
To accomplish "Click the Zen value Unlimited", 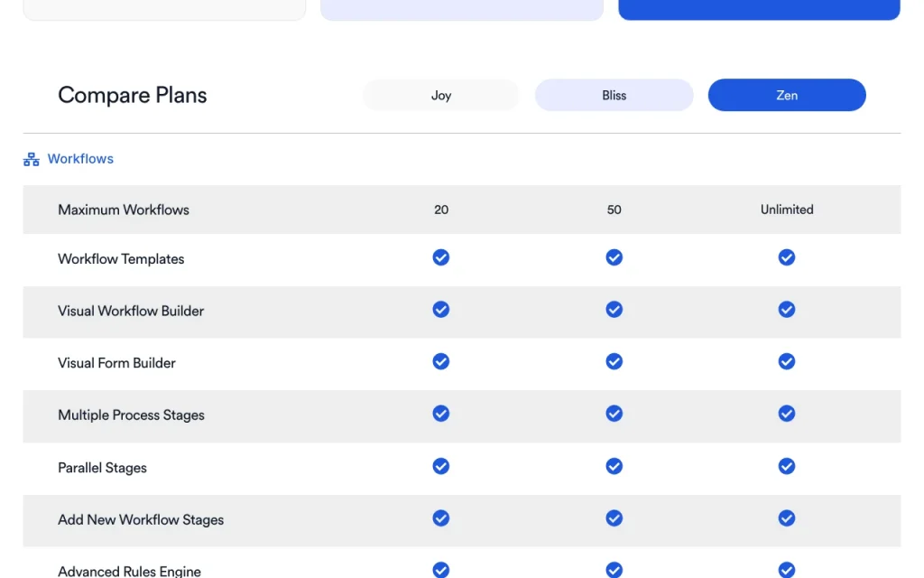I will click(x=787, y=210).
